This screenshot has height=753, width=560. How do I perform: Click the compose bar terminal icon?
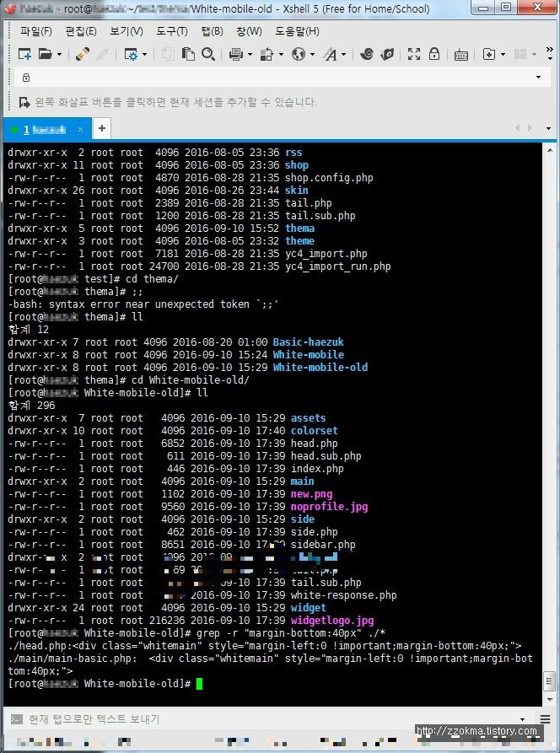pyautogui.click(x=16, y=719)
